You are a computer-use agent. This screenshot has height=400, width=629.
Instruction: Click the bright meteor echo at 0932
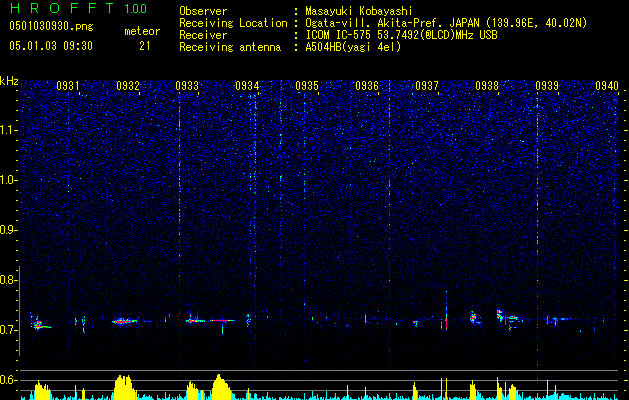tap(124, 321)
